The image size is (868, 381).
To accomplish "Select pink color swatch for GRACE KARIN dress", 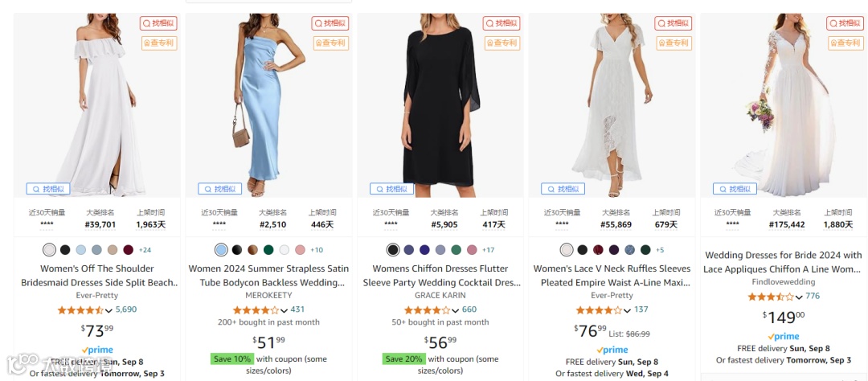I will click(x=472, y=250).
